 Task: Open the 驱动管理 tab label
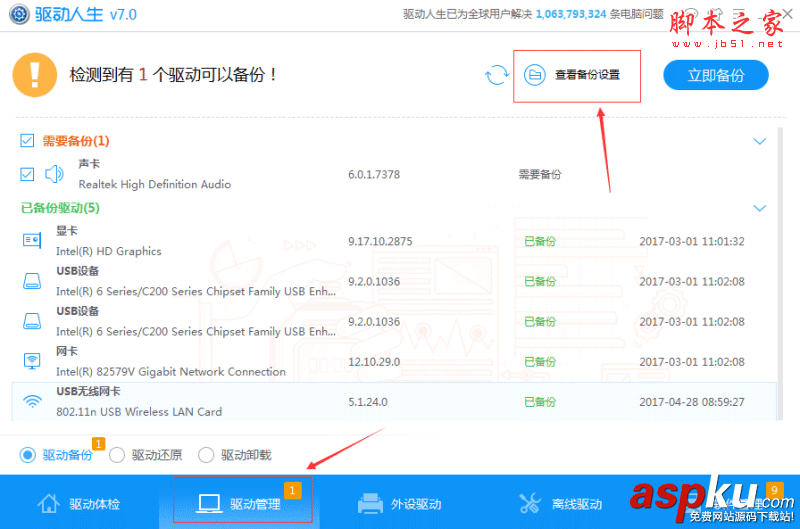click(255, 504)
